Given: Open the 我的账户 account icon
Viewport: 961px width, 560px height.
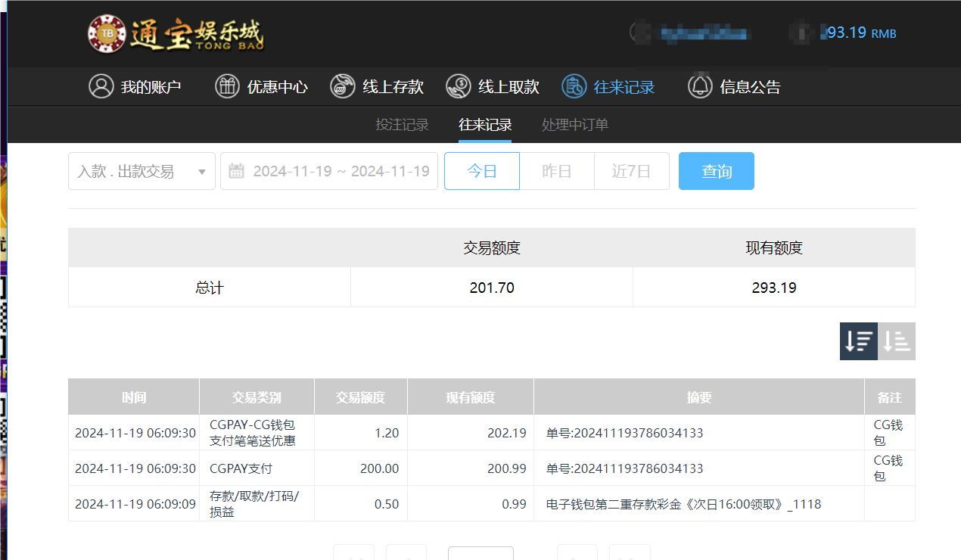Looking at the screenshot, I should click(x=101, y=86).
